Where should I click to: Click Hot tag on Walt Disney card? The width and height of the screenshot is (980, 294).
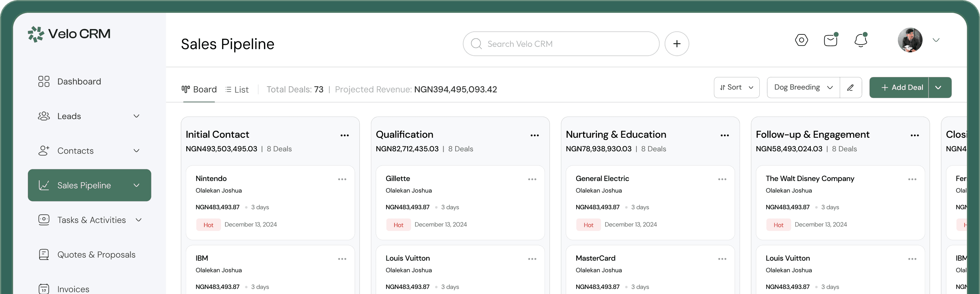[x=779, y=225]
